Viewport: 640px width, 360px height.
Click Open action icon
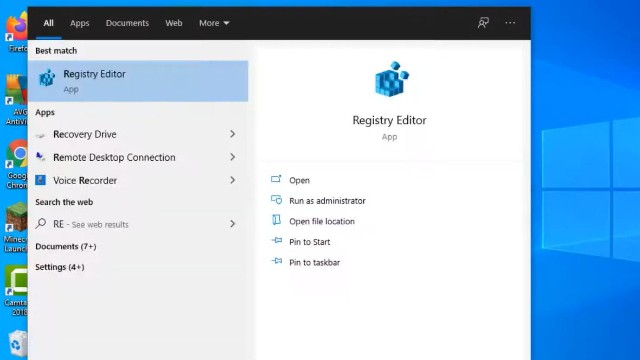click(276, 179)
